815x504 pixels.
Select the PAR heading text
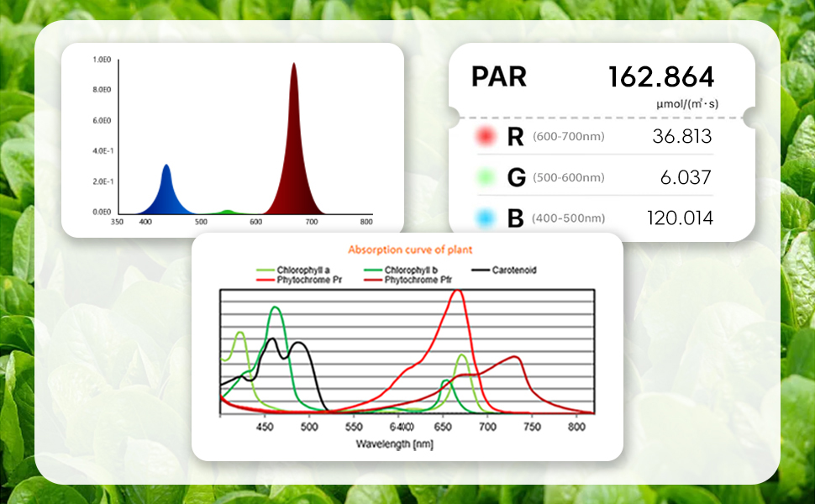(499, 77)
